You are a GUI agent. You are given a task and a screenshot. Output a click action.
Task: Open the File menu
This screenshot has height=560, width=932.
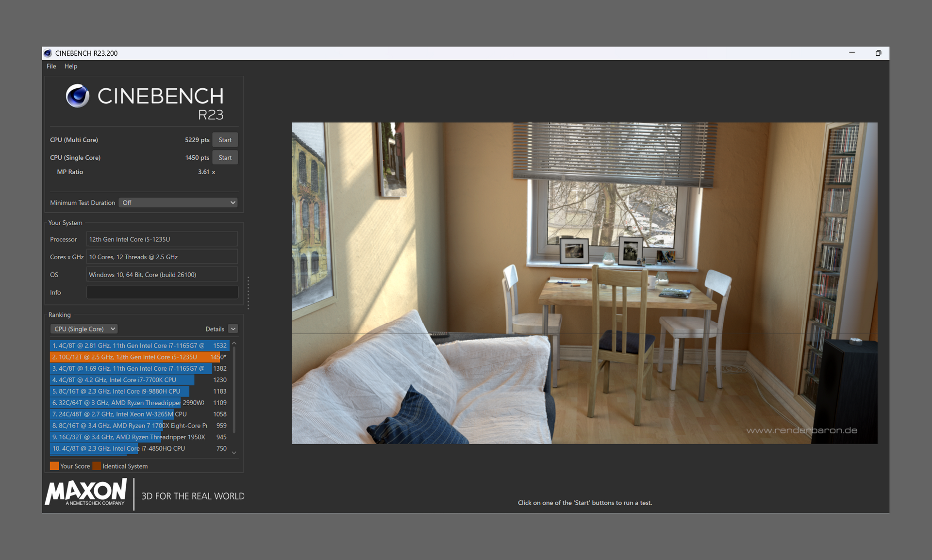pyautogui.click(x=51, y=66)
